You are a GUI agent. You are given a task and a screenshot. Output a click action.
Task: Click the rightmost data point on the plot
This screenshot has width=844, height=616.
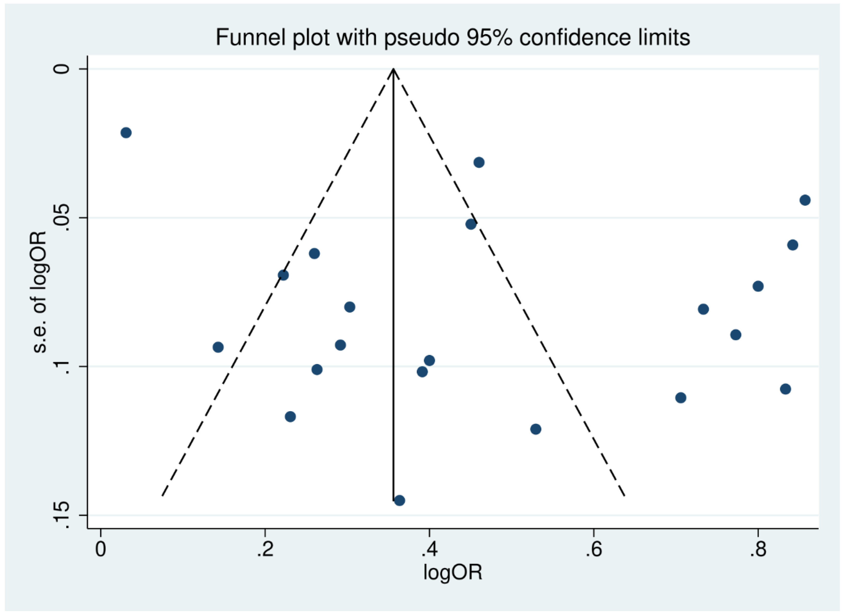[x=805, y=200]
